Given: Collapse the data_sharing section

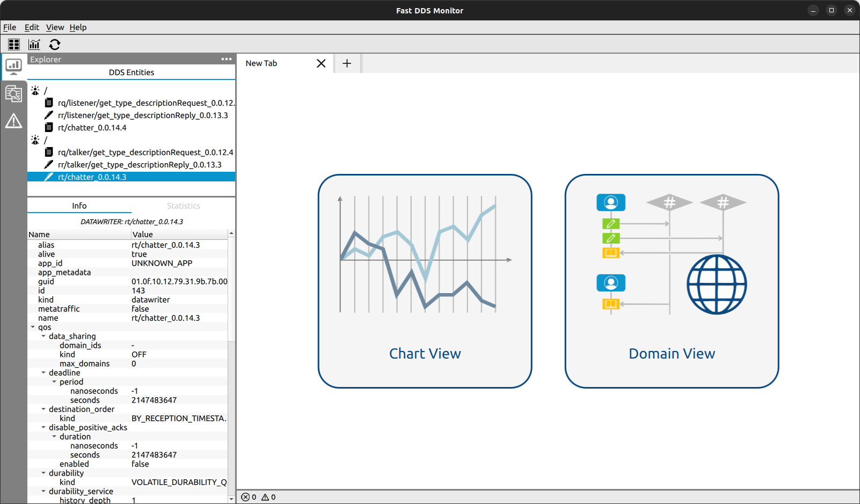Looking at the screenshot, I should pos(43,336).
